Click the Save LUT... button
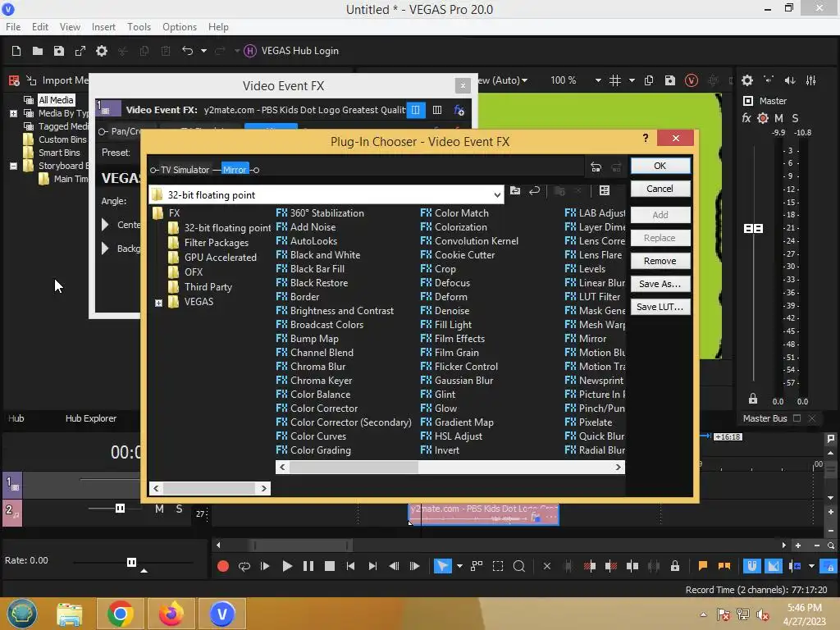Screen dimensions: 840x630 point(660,307)
